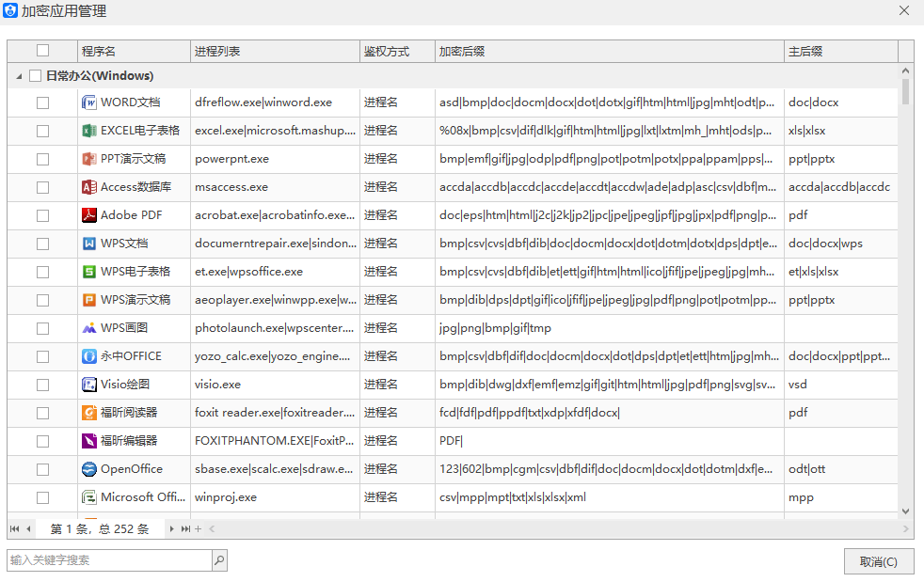This screenshot has height=582, width=924.
Task: Click the 取消(C) button
Action: pyautogui.click(x=877, y=560)
